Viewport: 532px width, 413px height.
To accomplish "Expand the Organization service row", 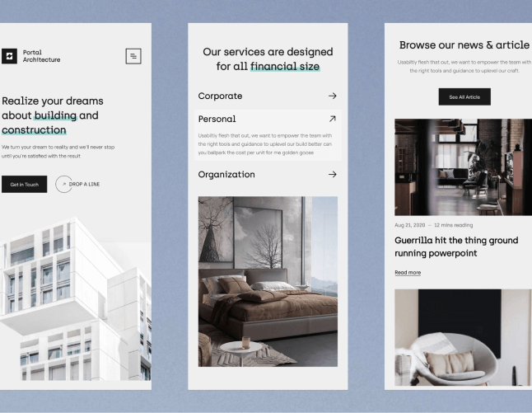I will point(268,174).
